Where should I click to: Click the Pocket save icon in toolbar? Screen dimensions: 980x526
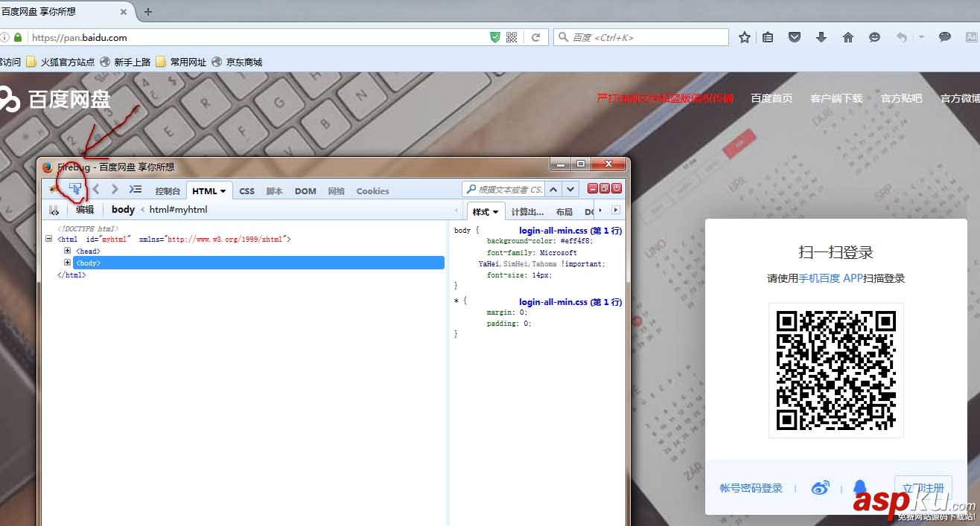point(795,36)
